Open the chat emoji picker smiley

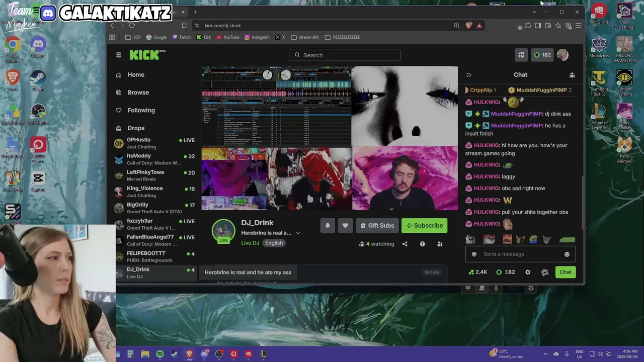point(567,254)
